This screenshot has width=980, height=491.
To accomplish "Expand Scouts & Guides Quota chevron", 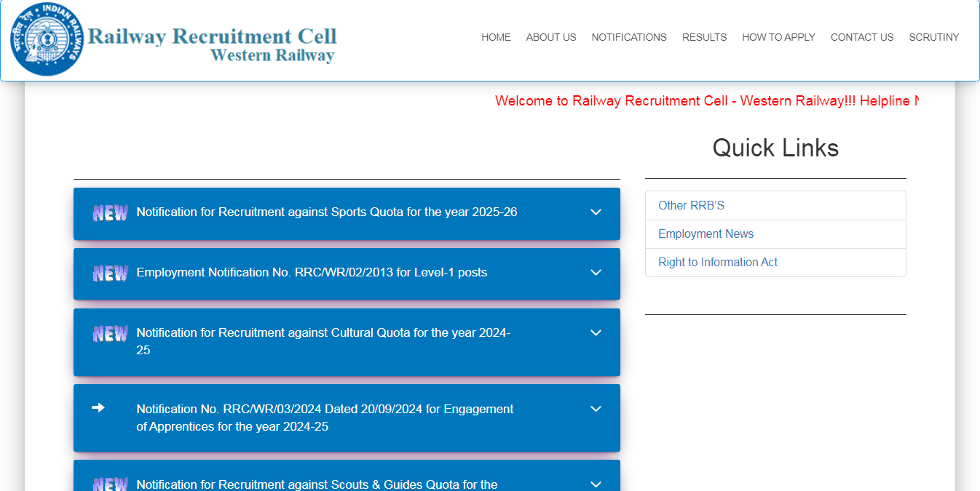I will tap(596, 484).
